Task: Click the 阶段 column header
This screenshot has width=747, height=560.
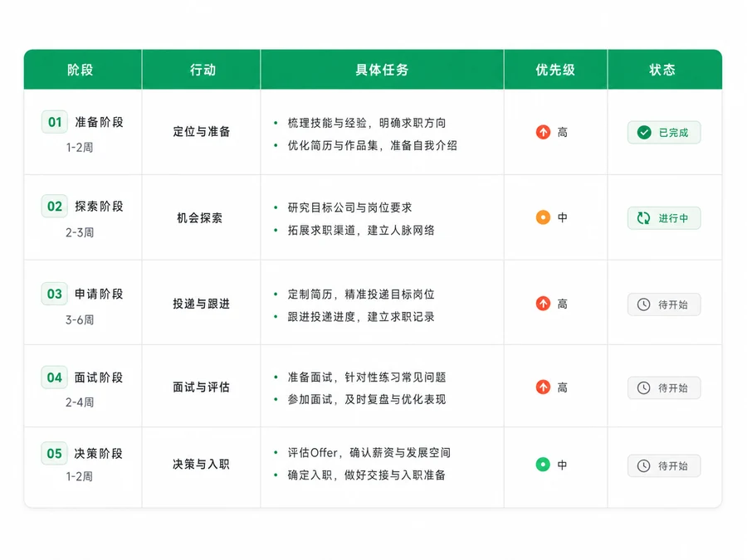Action: 83,70
